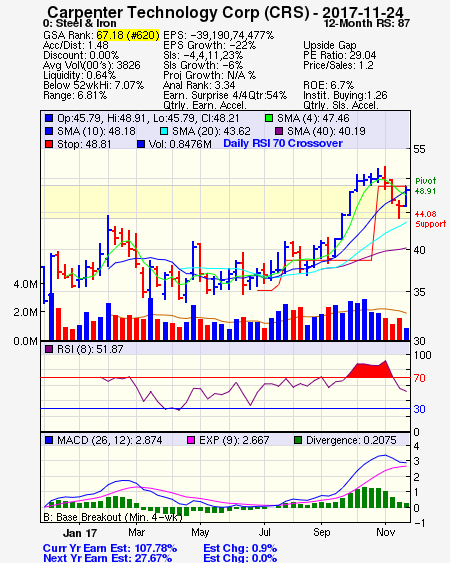Image resolution: width=450 pixels, height=563 pixels.
Task: Click the blue MACD legend swatch
Action: 49,440
